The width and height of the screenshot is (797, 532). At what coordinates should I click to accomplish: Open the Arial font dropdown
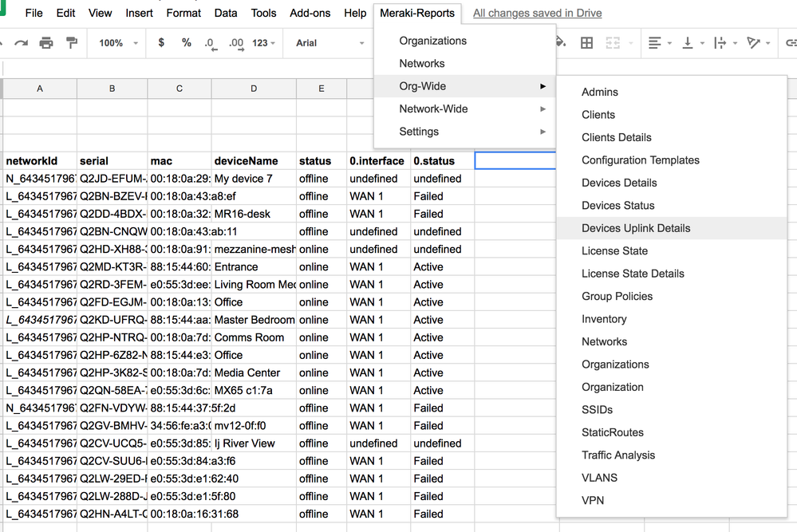329,43
